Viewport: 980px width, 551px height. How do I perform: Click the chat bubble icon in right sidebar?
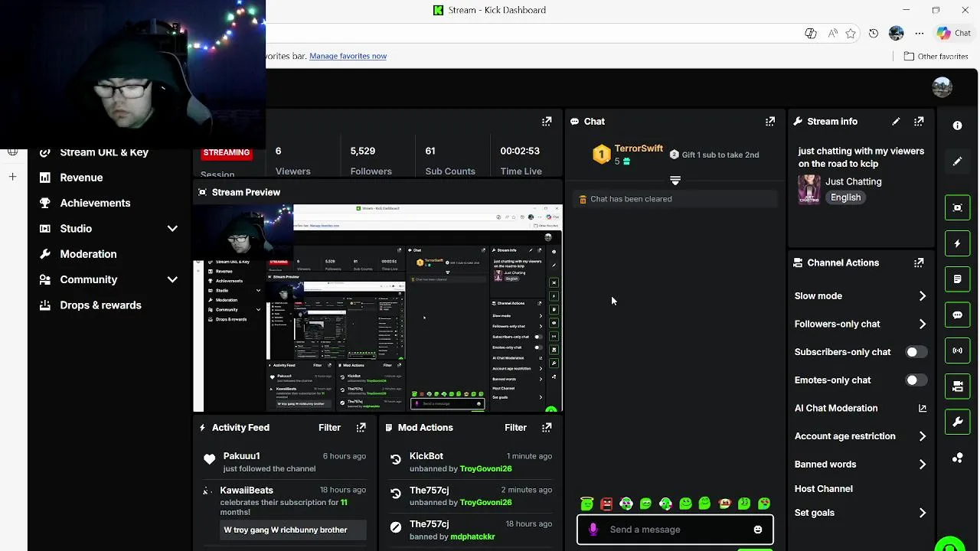(957, 315)
